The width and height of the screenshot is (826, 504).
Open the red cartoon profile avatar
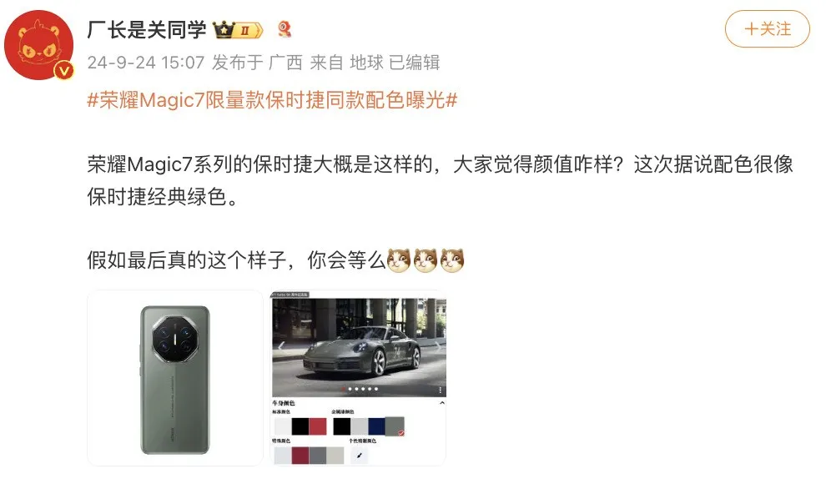(39, 45)
